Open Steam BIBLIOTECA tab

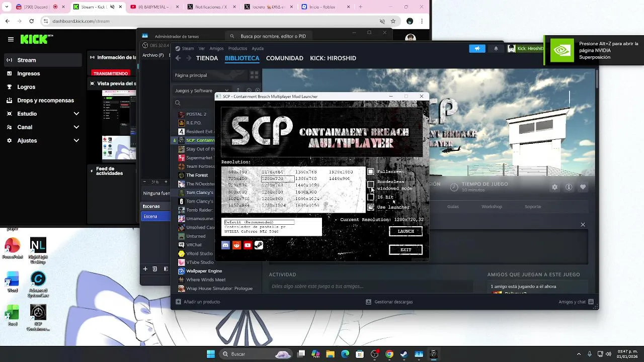[x=242, y=58]
